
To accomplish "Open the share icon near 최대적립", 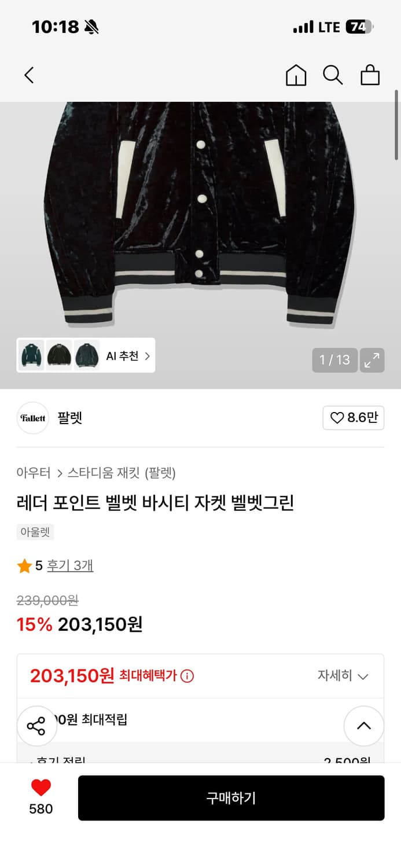I will [37, 726].
